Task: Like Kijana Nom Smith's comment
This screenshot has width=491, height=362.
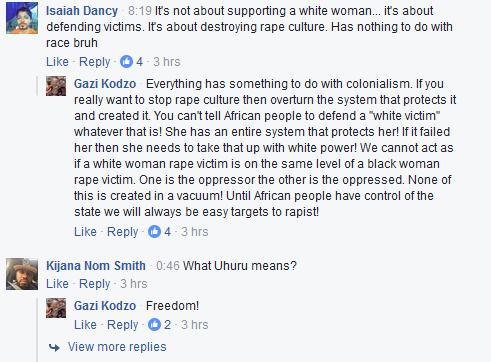Action: pos(57,284)
